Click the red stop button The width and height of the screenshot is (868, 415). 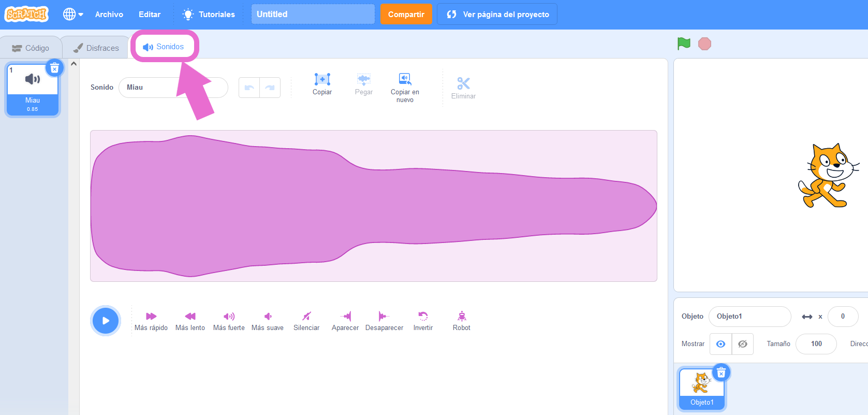pos(704,44)
